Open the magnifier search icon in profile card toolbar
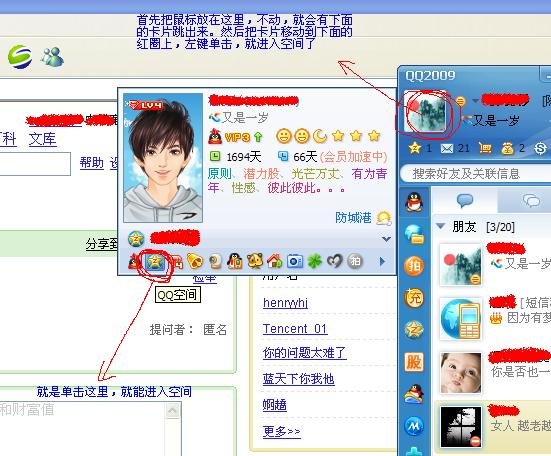 [x=215, y=261]
